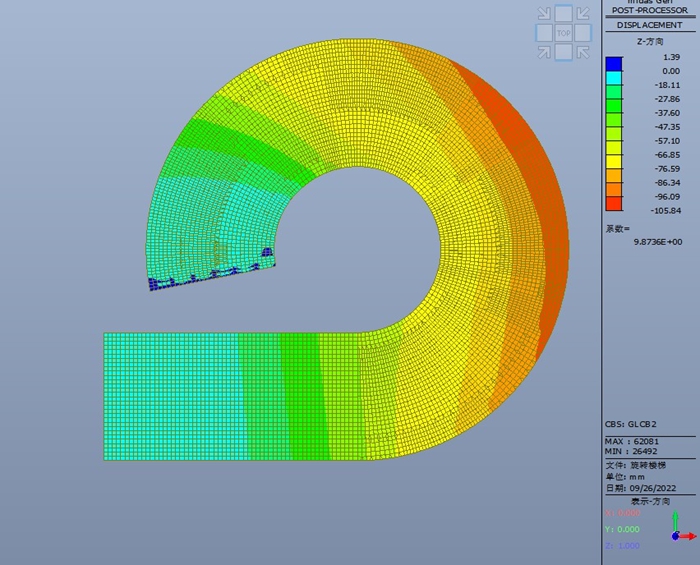Click the square below the TOP view face
The height and width of the screenshot is (565, 700).
pyautogui.click(x=564, y=52)
